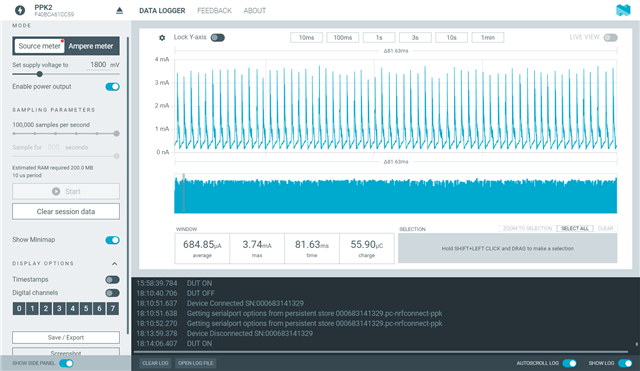640x371 pixels.
Task: Click the PPK2 device lightning icon
Action: point(20,10)
